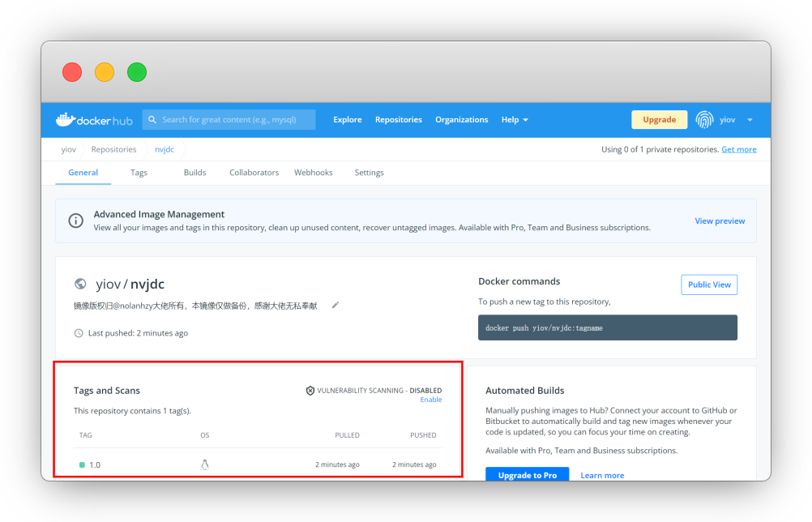Image resolution: width=812 pixels, height=522 pixels.
Task: Click the green macOS window button
Action: 137,72
